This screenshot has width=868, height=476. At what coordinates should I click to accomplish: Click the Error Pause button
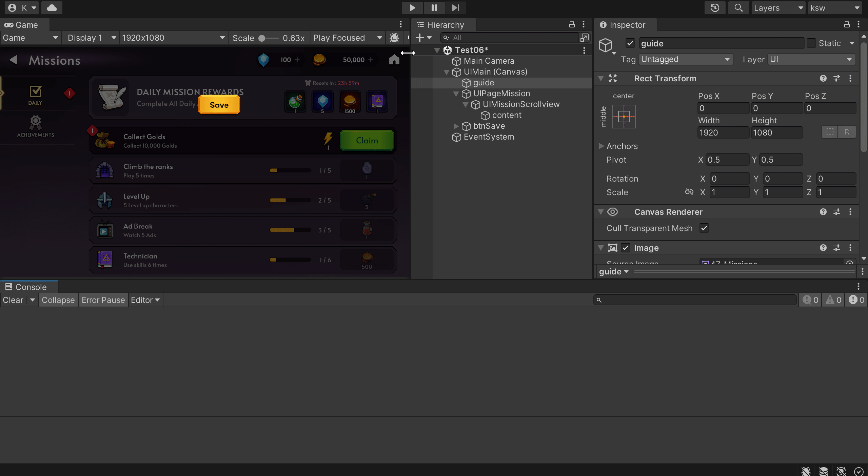(103, 300)
